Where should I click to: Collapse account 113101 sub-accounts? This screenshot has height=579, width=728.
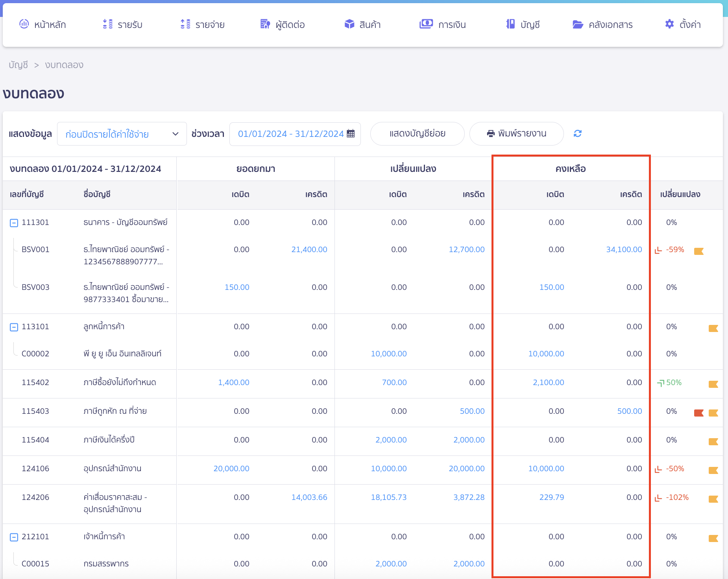(x=14, y=327)
